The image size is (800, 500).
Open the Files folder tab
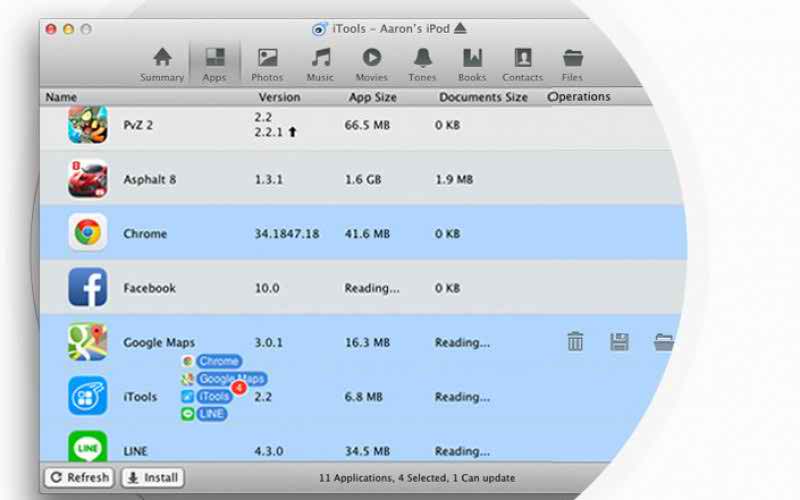(572, 65)
